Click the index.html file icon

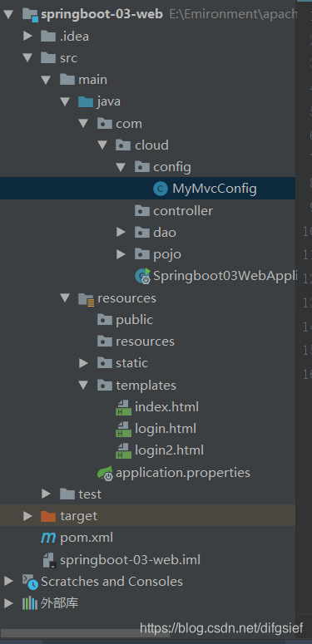tap(123, 407)
